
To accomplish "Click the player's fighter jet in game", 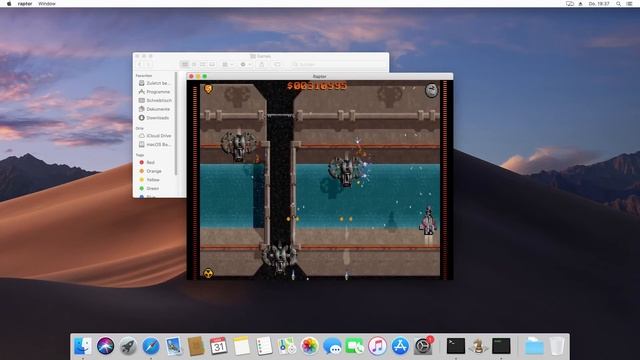I will coord(428,222).
